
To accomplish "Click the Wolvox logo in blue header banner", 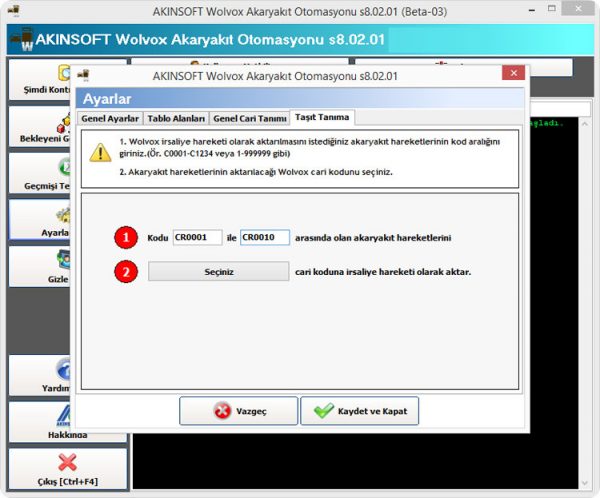I will [x=22, y=39].
